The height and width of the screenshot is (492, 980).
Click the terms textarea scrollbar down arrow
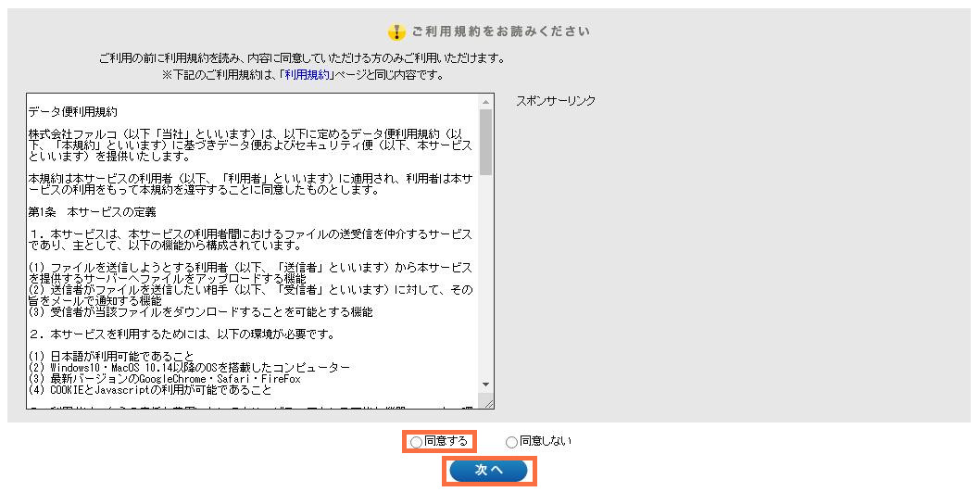pyautogui.click(x=485, y=385)
